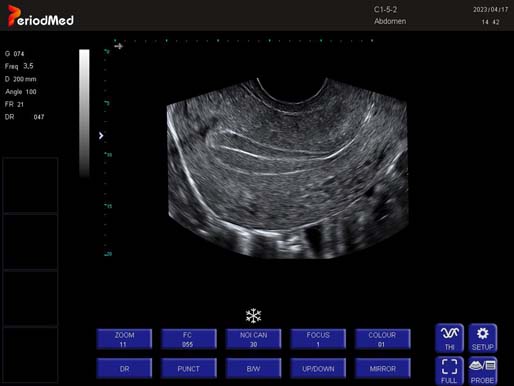
Task: Adjust the FOCUS 1 button
Action: [318, 339]
